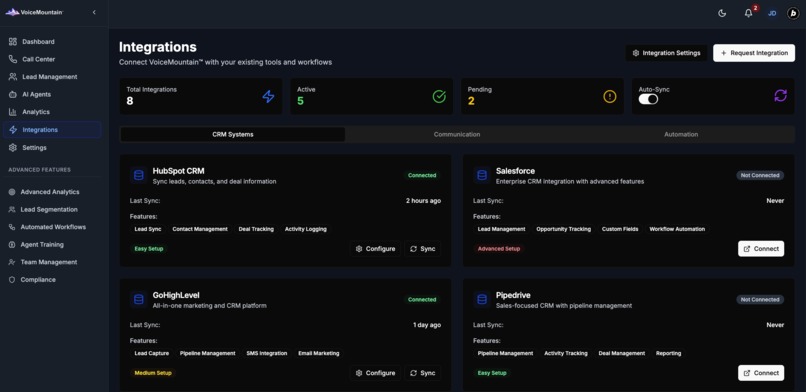
Task: Click the Medium Setup tag
Action: [x=153, y=373]
